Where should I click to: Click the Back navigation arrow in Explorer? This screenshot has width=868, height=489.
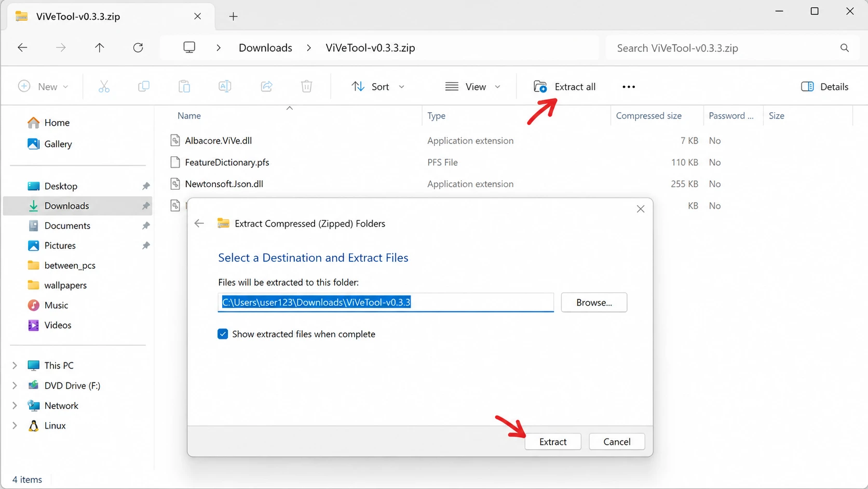tap(22, 48)
